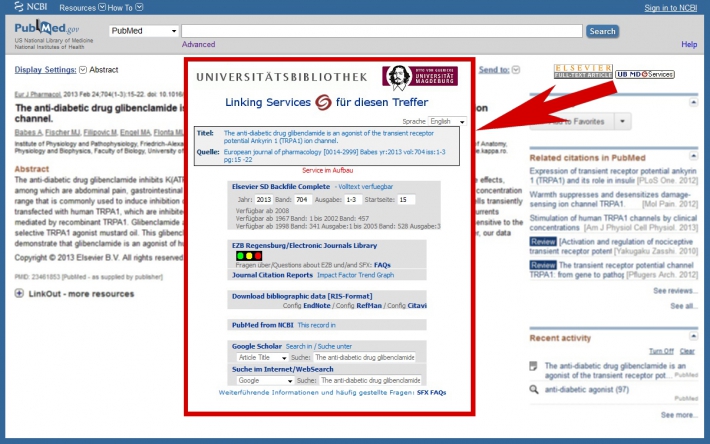Open the PubMed database selector dropdown
Image resolution: width=710 pixels, height=444 pixels.
[144, 31]
